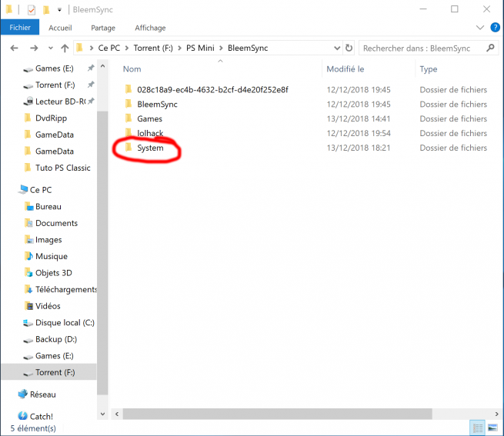Open Disque local (C:) drive
This screenshot has height=436, width=504.
point(65,323)
